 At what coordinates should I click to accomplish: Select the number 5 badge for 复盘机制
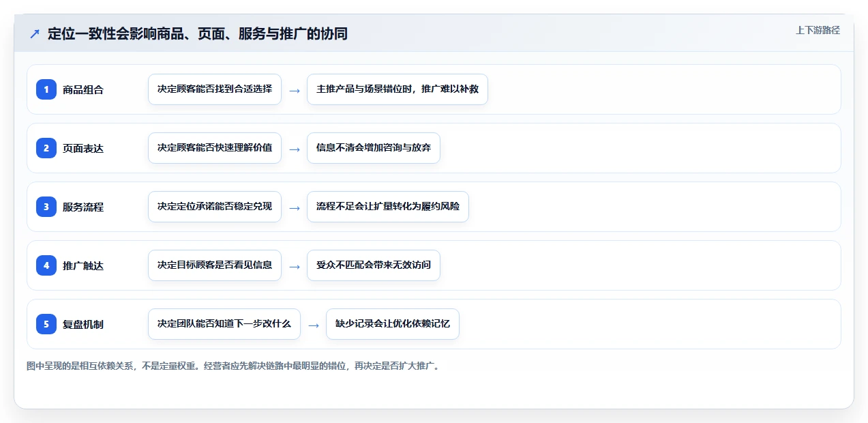coord(46,323)
